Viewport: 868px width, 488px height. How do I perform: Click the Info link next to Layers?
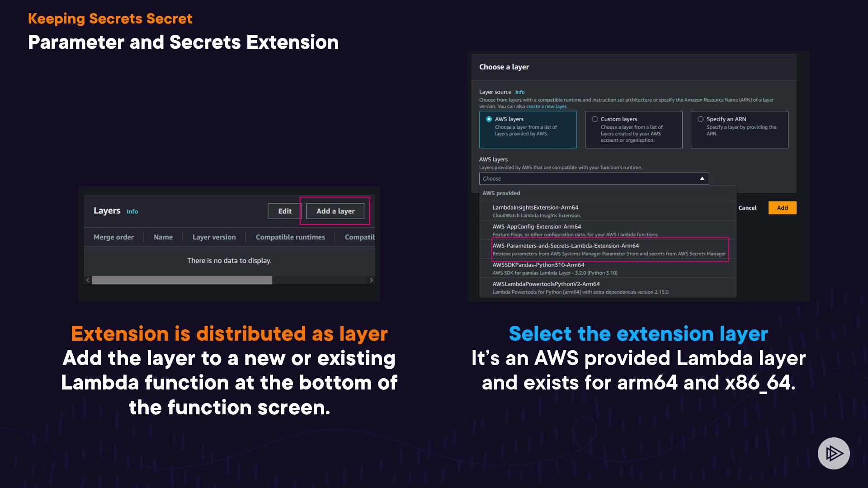132,211
